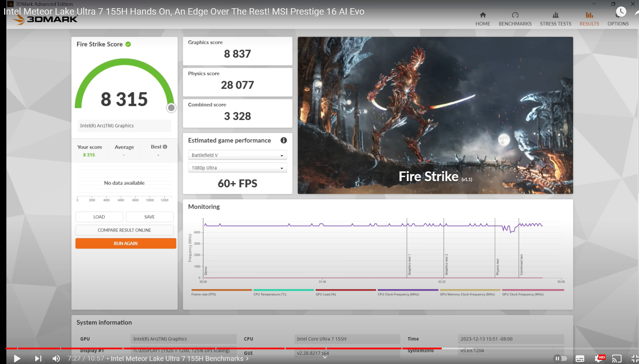This screenshot has width=639, height=364.
Task: Click COMPARE RESULT ONLINE
Action: coord(124,230)
